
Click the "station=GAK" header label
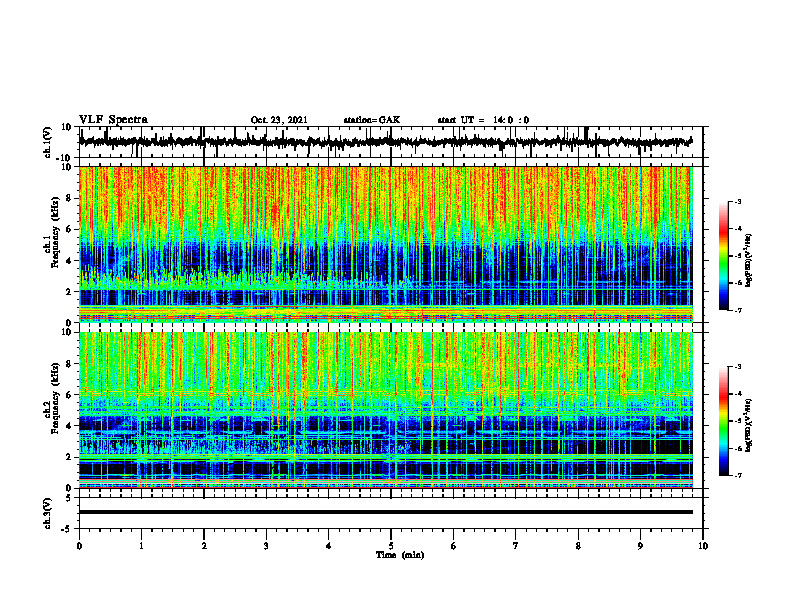pos(372,120)
